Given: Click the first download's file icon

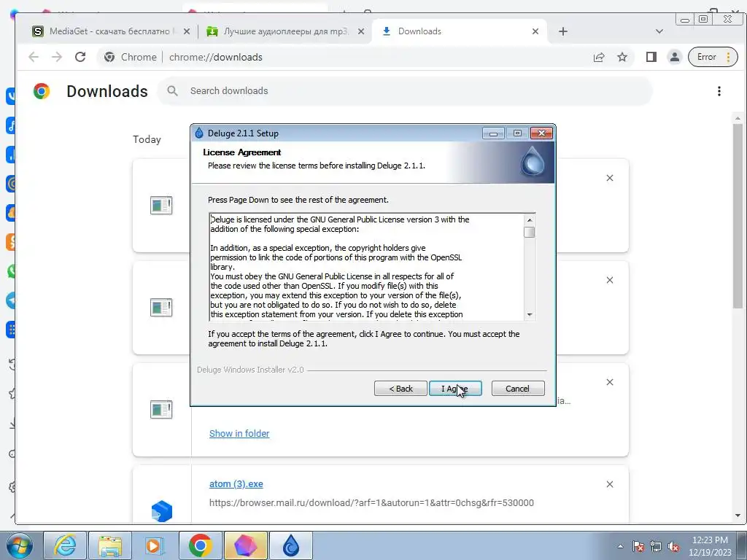Looking at the screenshot, I should coord(161,205).
